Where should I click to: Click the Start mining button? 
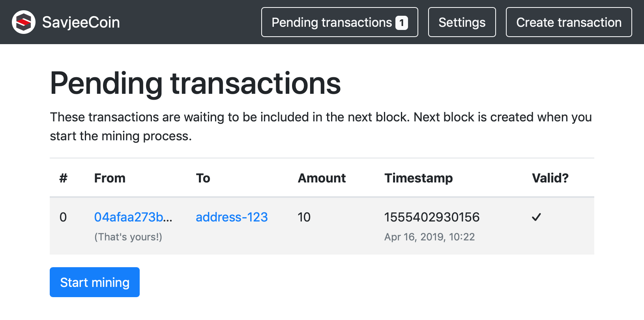point(95,282)
